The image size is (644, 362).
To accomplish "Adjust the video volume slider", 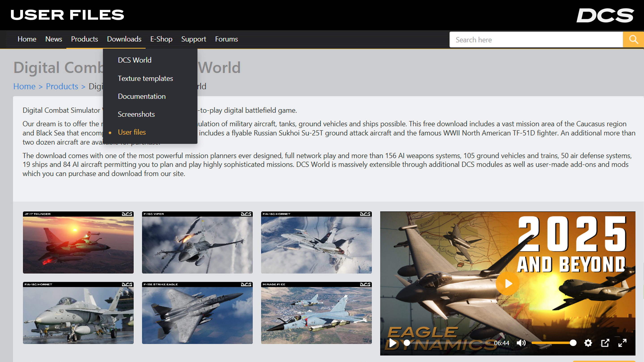I will pos(553,343).
